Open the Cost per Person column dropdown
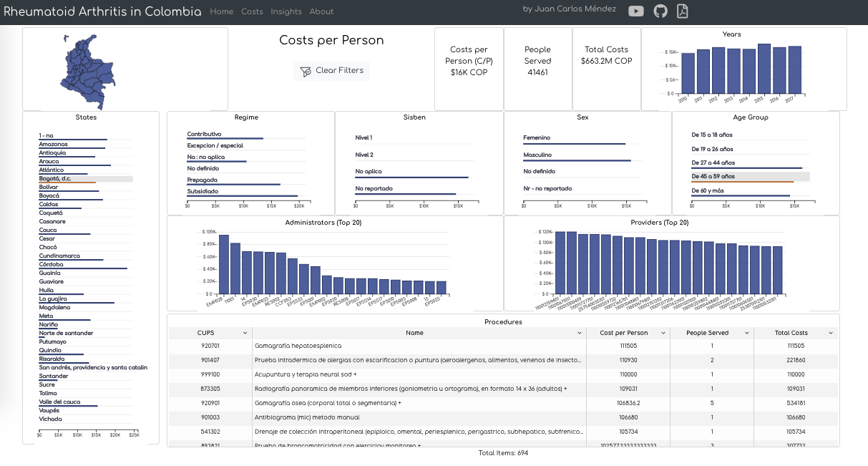 (664, 333)
